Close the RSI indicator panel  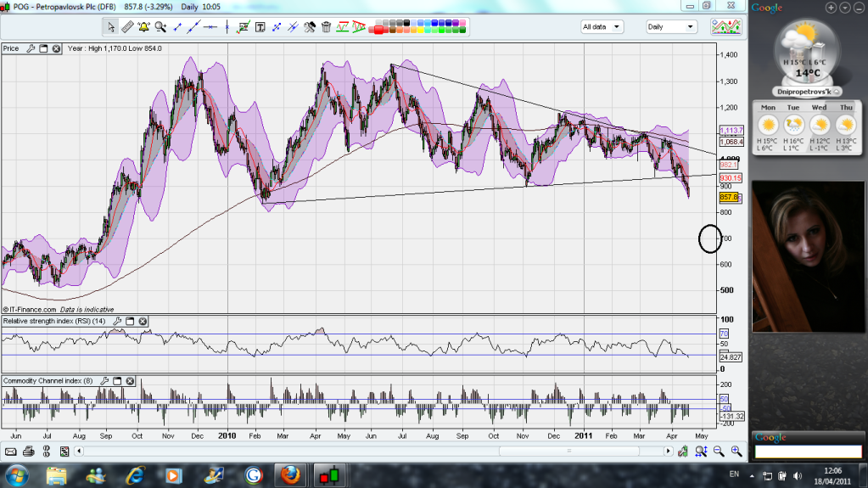[143, 322]
